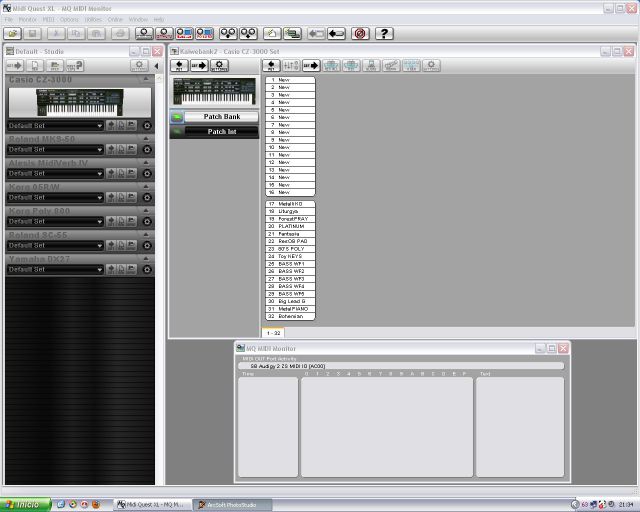Click the Open folder icon in the Studio toolbar
Screen dimensions: 640x512
pos(55,65)
